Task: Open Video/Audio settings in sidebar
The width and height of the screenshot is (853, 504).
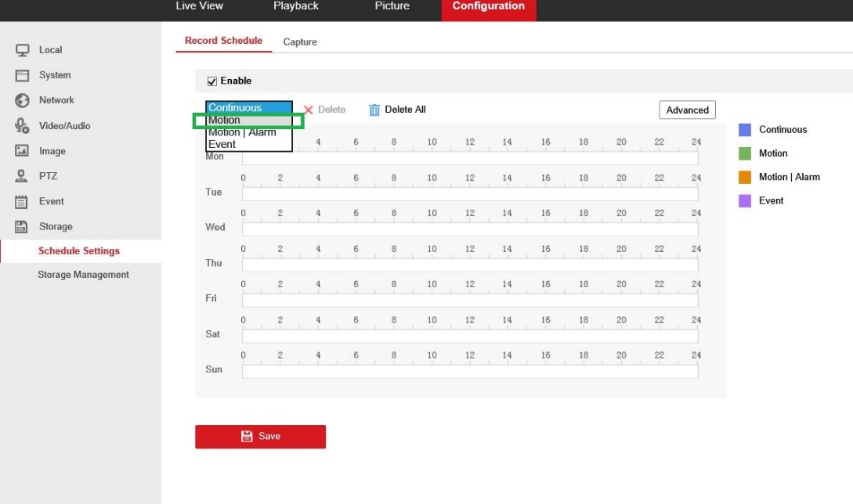Action: (x=65, y=125)
